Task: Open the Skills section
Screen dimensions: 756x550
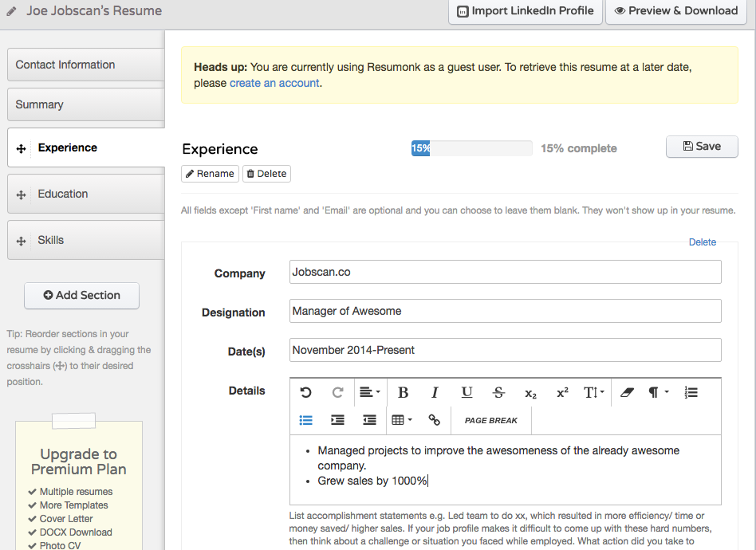Action: pyautogui.click(x=86, y=240)
